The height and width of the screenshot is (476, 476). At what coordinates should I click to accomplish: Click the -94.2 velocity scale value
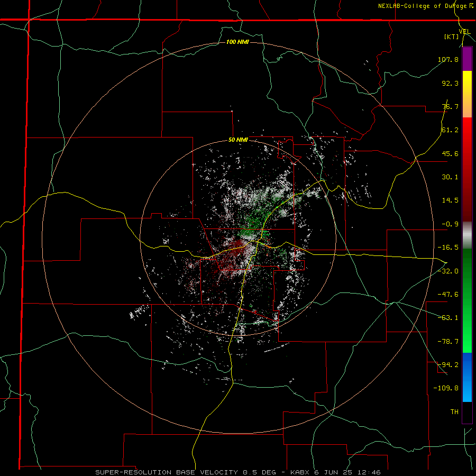(x=448, y=364)
